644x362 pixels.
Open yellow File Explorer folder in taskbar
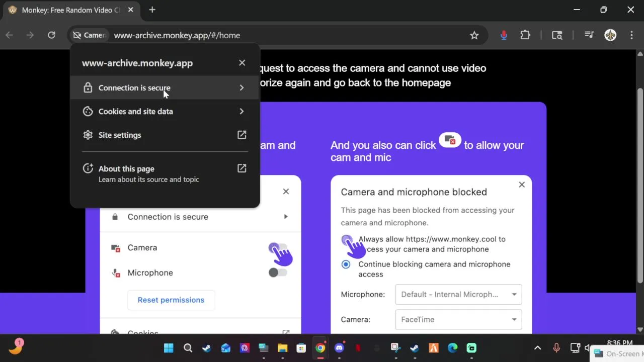(282, 348)
